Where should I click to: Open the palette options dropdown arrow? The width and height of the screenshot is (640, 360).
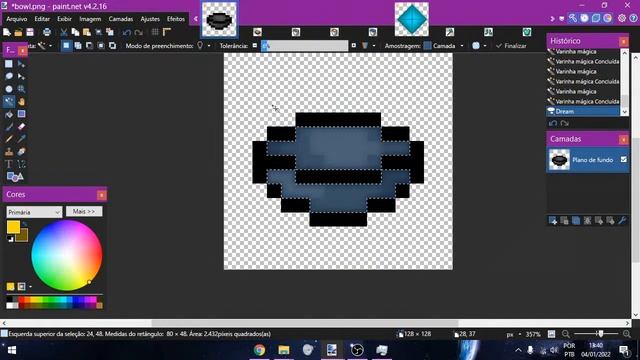click(x=30, y=287)
